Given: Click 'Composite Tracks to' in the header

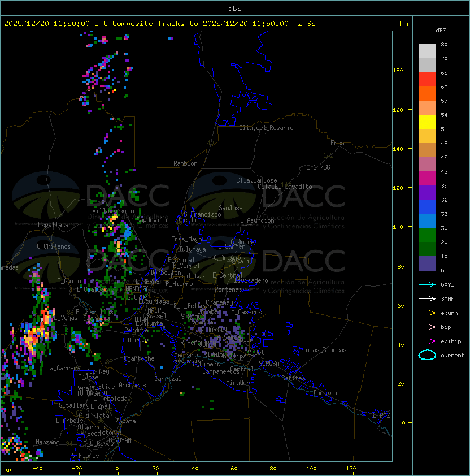Looking at the screenshot, I should point(155,23).
